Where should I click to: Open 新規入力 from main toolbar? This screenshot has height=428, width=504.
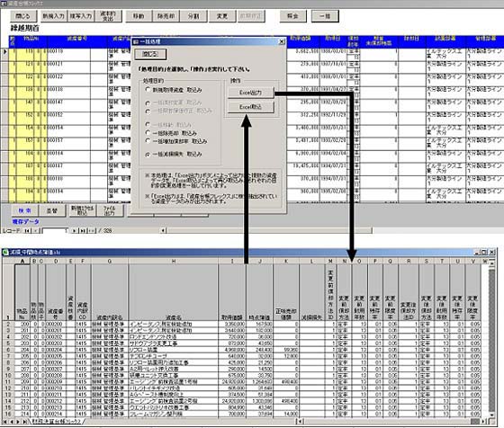tap(53, 15)
